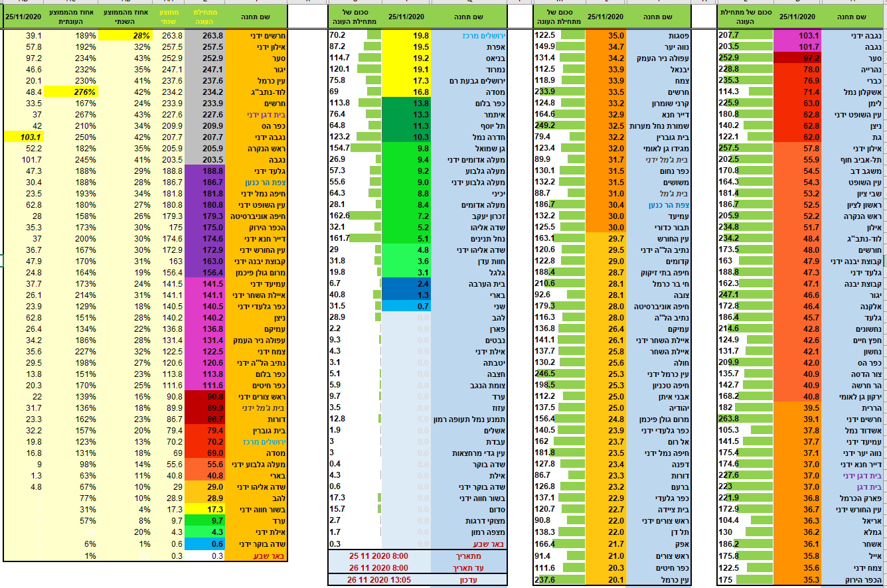The height and width of the screenshot is (588, 887).
Task: Select the עד תאריך label cell
Action: tap(469, 567)
